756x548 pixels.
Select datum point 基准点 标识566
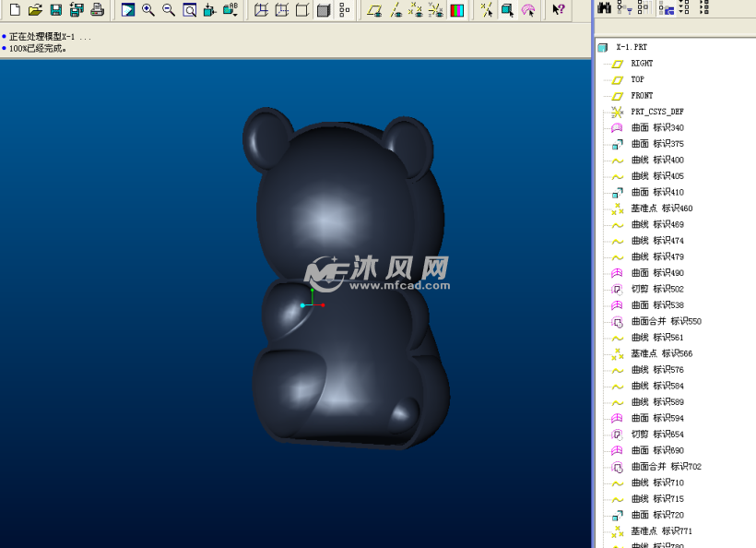pyautogui.click(x=662, y=353)
